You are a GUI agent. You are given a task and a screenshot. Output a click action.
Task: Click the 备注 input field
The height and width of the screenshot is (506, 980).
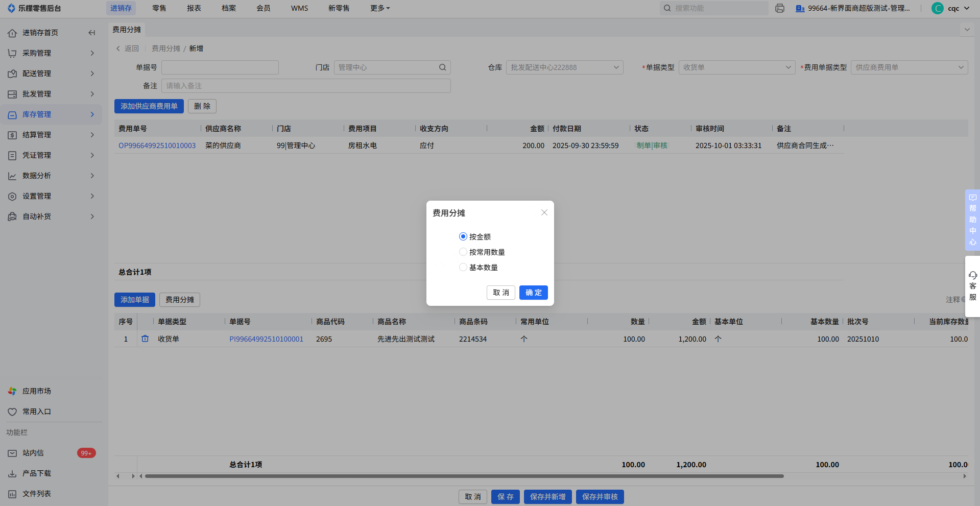(x=306, y=86)
